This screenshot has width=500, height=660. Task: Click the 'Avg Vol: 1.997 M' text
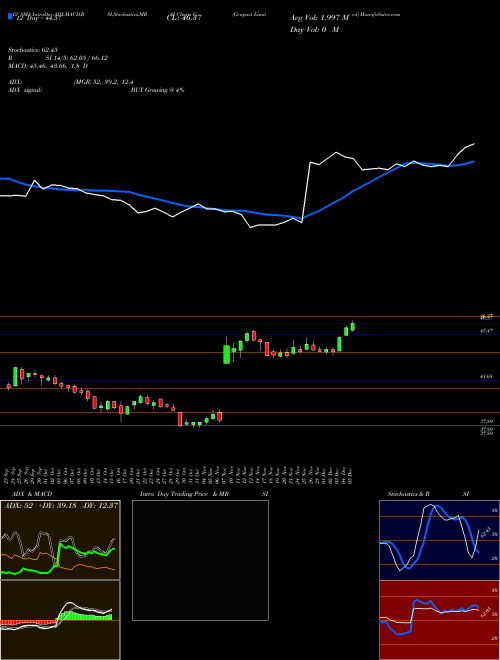(x=319, y=18)
